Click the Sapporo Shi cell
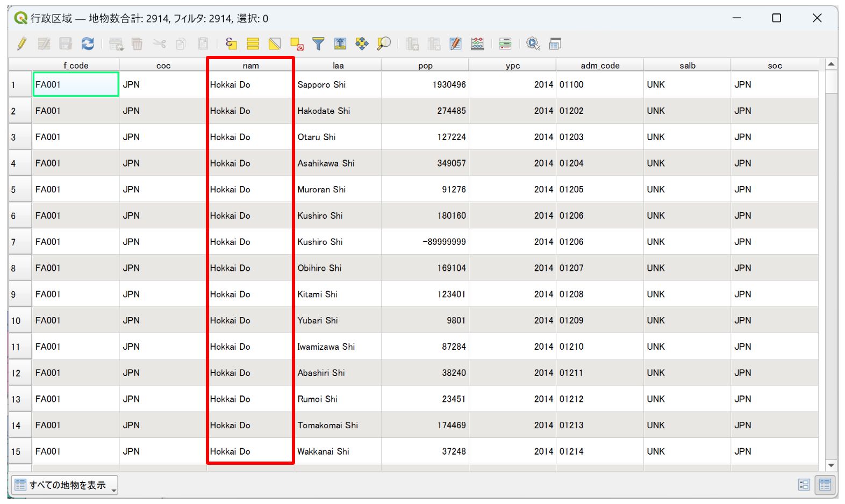This screenshot has width=845, height=504. (338, 85)
